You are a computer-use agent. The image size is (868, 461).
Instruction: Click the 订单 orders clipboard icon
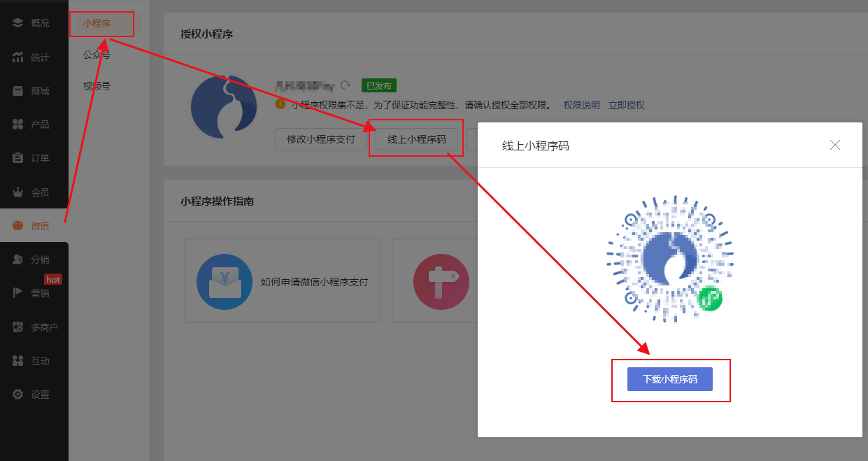click(x=18, y=158)
